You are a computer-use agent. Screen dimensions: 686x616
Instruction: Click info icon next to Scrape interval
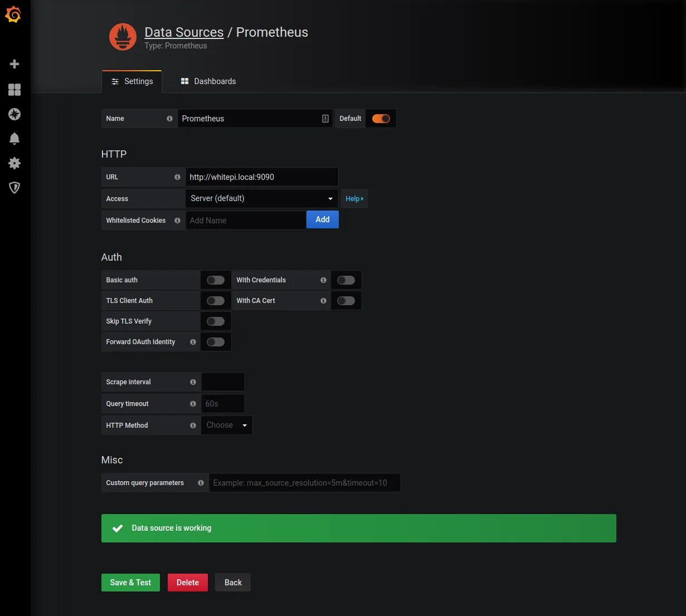pos(193,382)
